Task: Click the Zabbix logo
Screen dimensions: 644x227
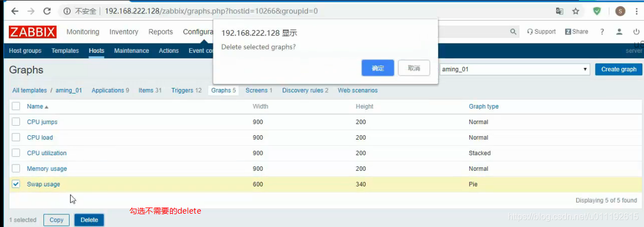Action: point(33,32)
